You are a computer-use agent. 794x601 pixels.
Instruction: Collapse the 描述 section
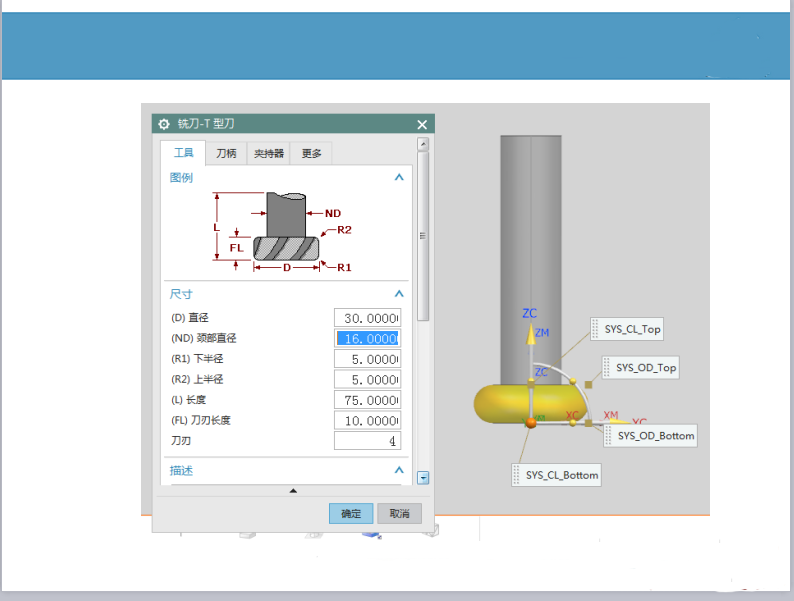pyautogui.click(x=399, y=470)
